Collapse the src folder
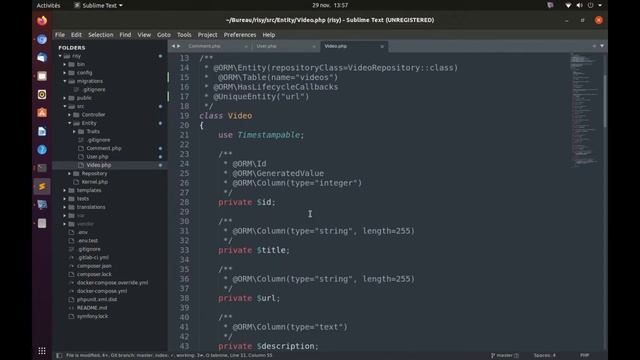The width and height of the screenshot is (640, 360). [x=64, y=107]
